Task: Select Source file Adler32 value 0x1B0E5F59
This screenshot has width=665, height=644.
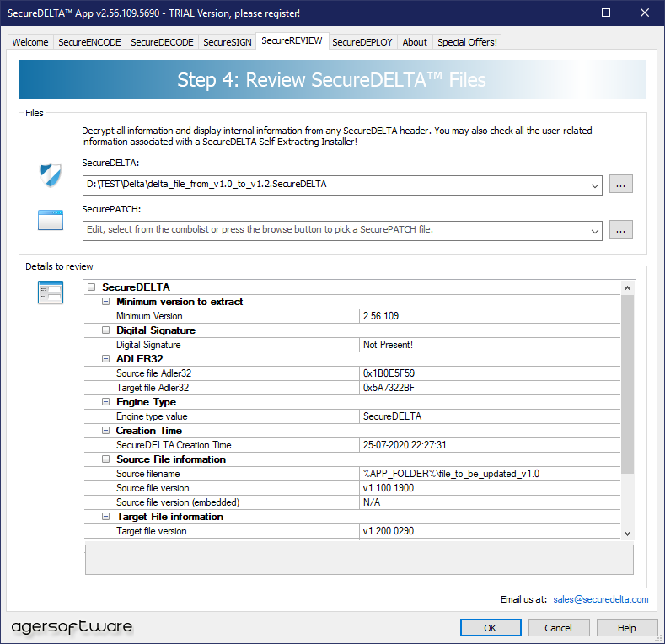Action: (x=389, y=373)
